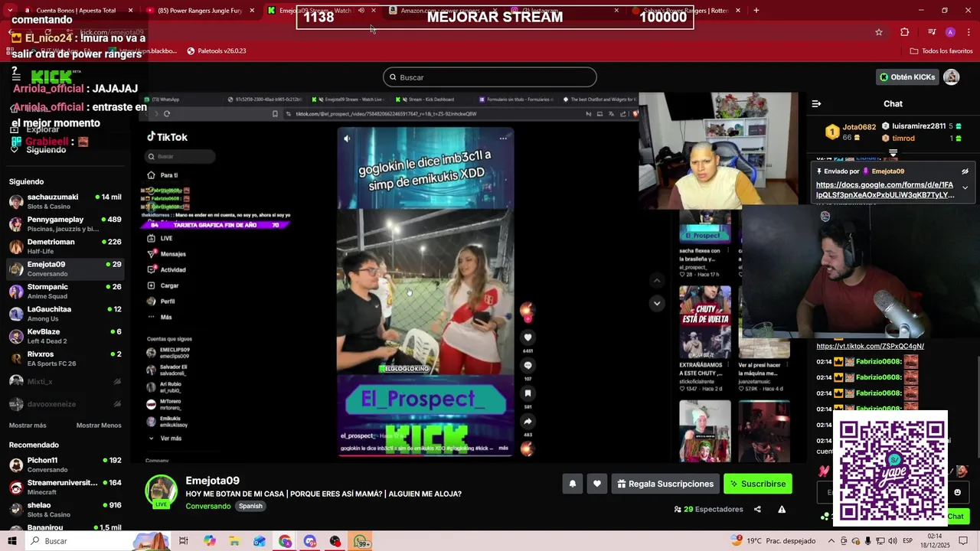
Task: Open Rivxros channel in sidebar
Action: point(65,359)
